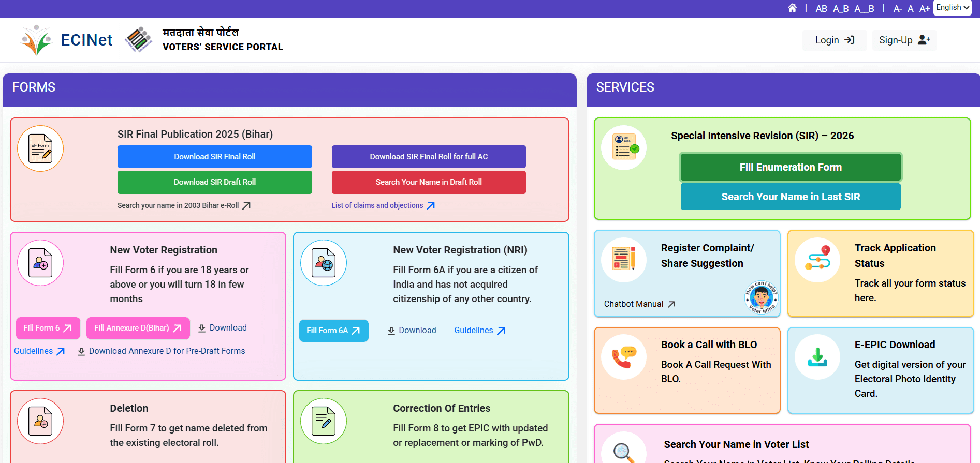
Task: Click the Fill Enumeration Form button
Action: [x=790, y=167]
